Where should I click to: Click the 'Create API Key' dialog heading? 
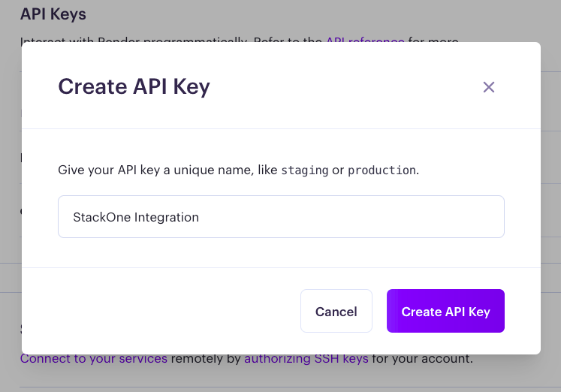[x=134, y=87]
